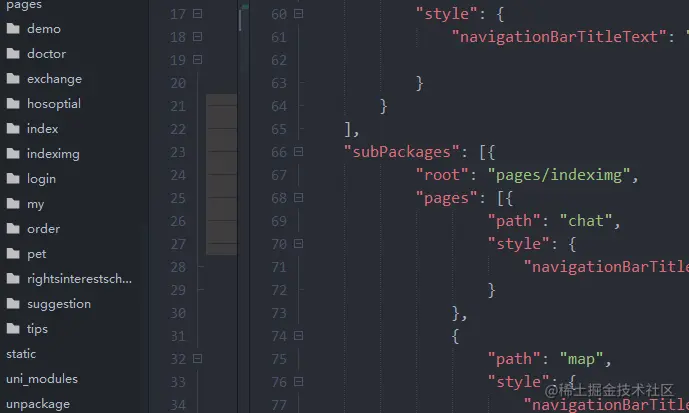Click the pet folder icon
This screenshot has height=413, width=689.
13,254
